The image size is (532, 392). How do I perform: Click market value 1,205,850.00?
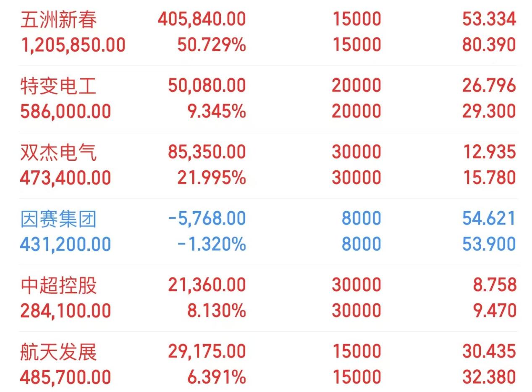[x=73, y=45]
